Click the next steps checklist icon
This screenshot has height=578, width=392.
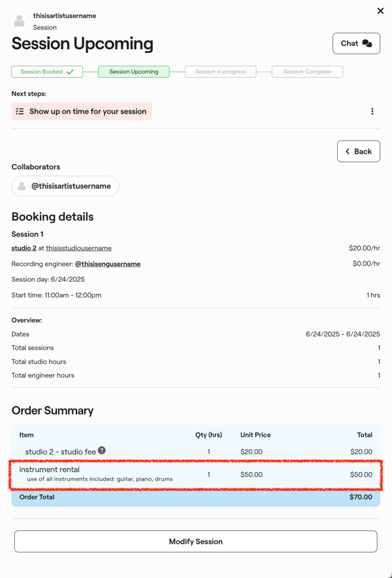[20, 111]
